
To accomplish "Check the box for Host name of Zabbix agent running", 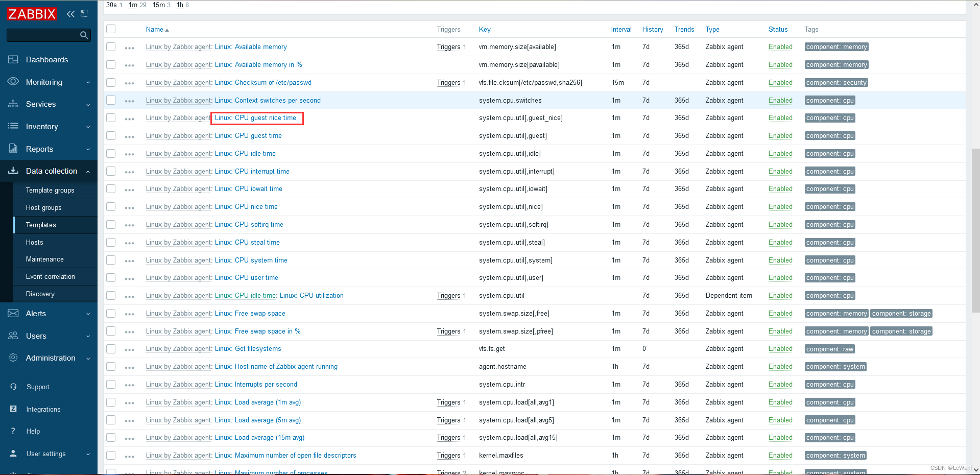I will (x=111, y=366).
